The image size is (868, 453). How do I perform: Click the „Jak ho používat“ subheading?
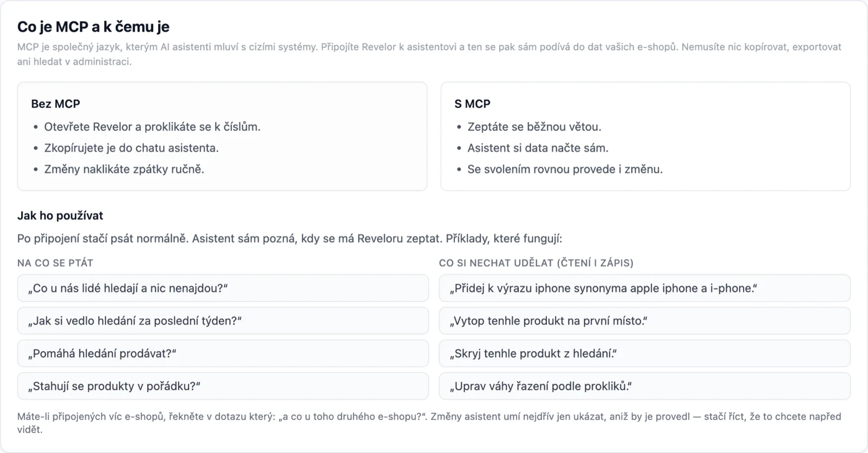point(60,216)
